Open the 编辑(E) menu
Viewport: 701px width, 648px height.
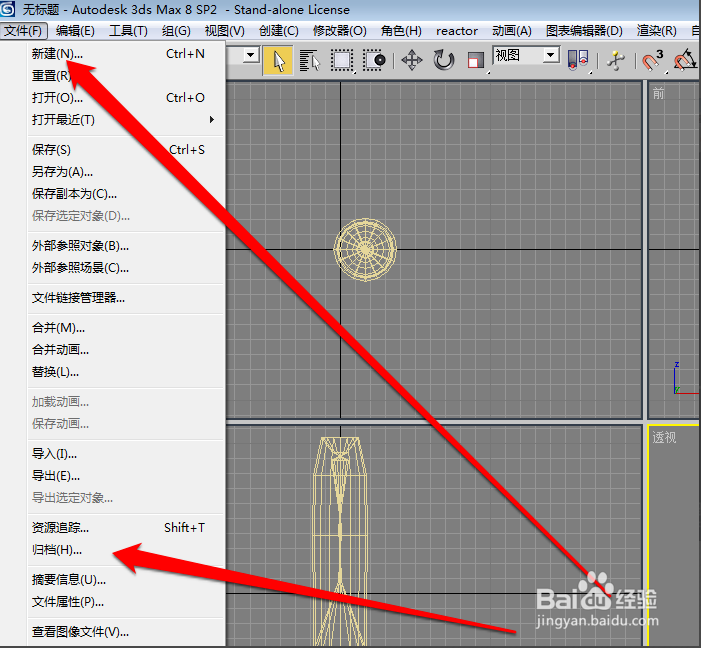click(75, 31)
